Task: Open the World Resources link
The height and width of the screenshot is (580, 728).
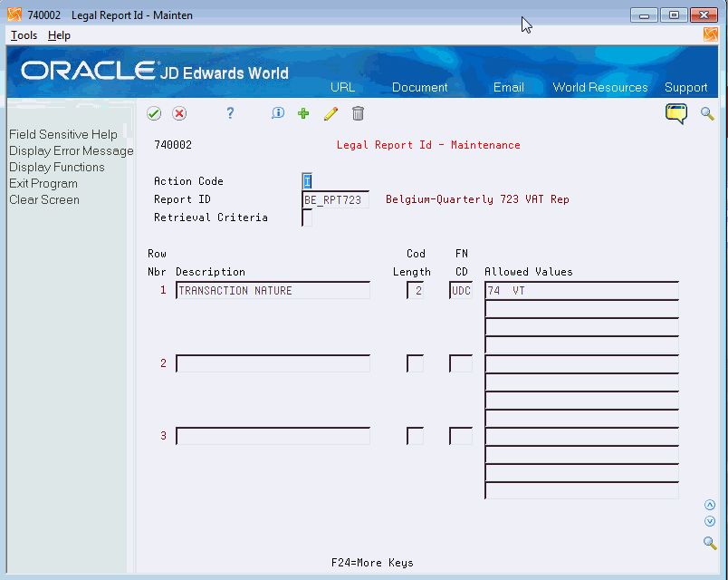Action: (x=599, y=87)
